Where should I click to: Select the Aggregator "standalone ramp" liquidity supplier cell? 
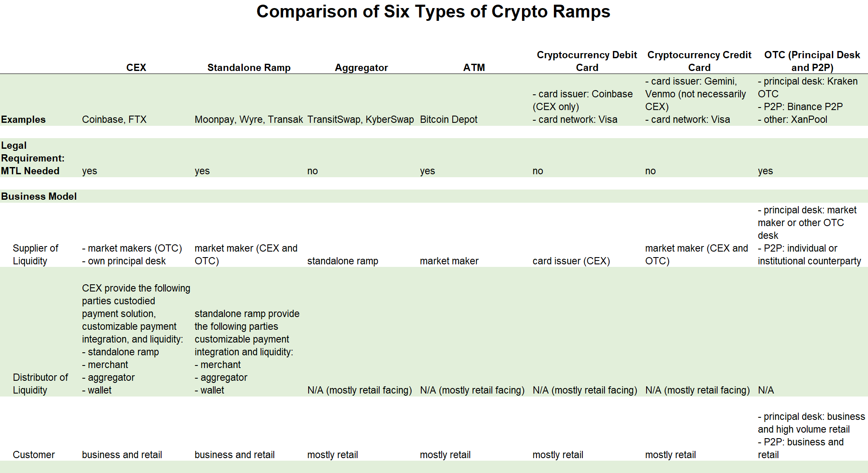click(x=343, y=261)
